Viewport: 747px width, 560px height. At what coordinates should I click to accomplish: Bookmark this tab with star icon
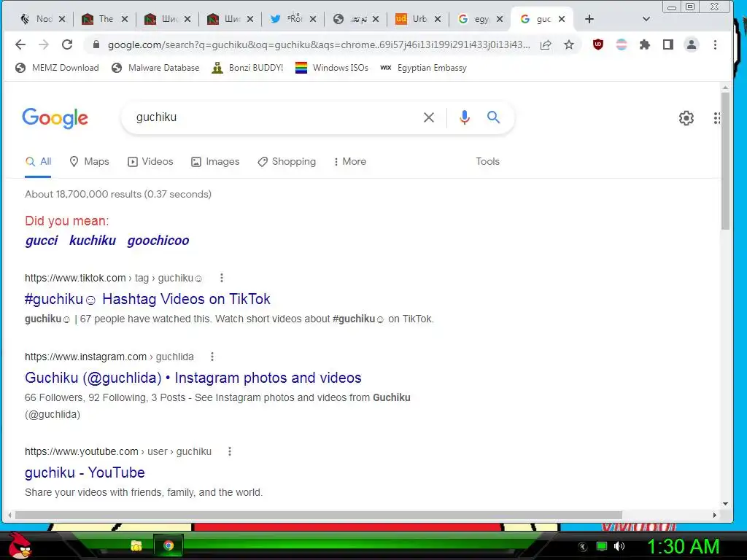569,44
